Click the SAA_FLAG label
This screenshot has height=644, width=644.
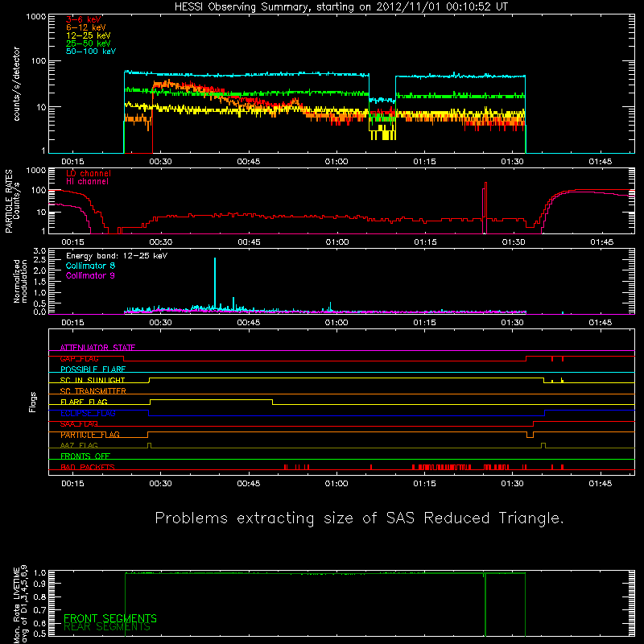79,424
